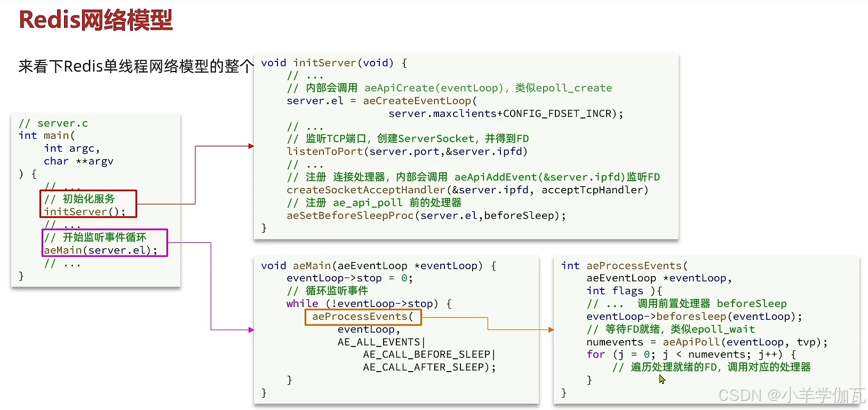Viewport: 868px width, 410px height.
Task: Click the "// 遍历处理就绪的FD" comment line
Action: (x=712, y=367)
